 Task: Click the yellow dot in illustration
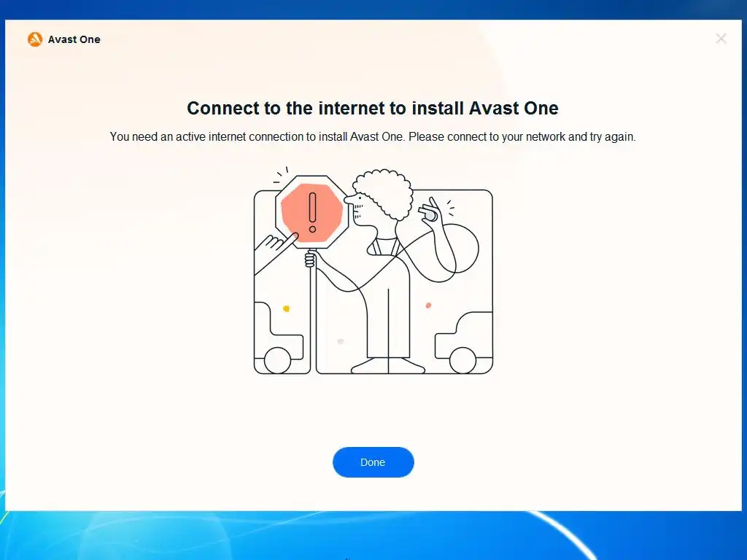pos(286,308)
